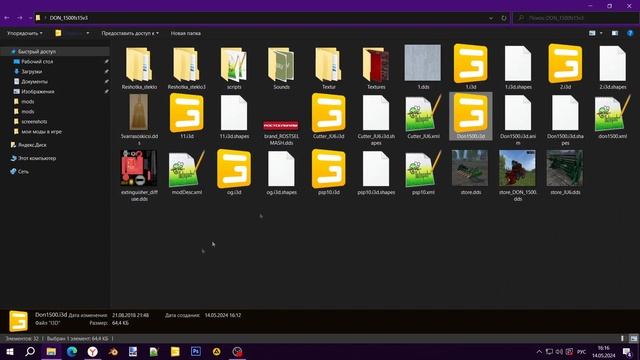
Task: Go back to the previous folder
Action: pyautogui.click(x=7, y=18)
